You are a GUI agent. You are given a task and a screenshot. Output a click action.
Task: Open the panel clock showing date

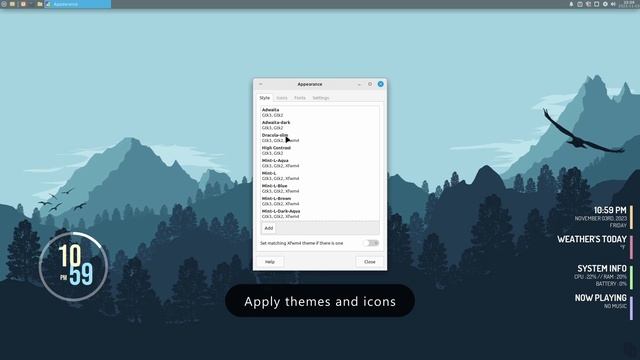point(629,4)
